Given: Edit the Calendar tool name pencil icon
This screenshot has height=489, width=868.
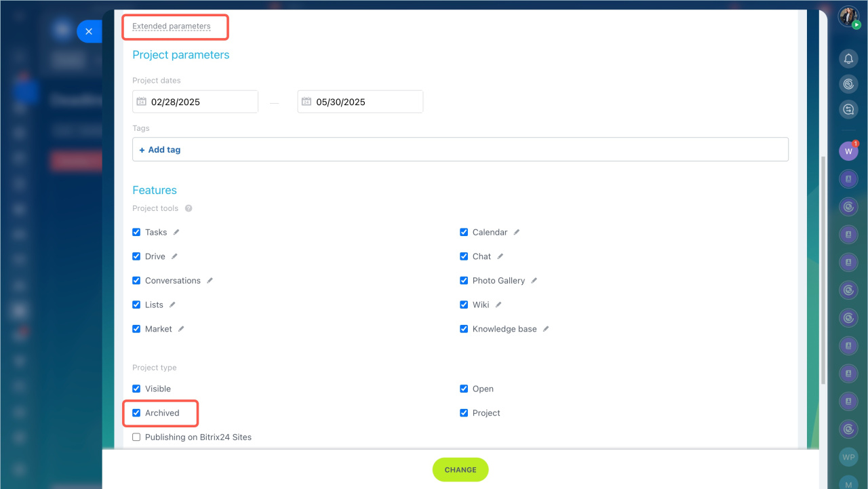Looking at the screenshot, I should pyautogui.click(x=516, y=232).
